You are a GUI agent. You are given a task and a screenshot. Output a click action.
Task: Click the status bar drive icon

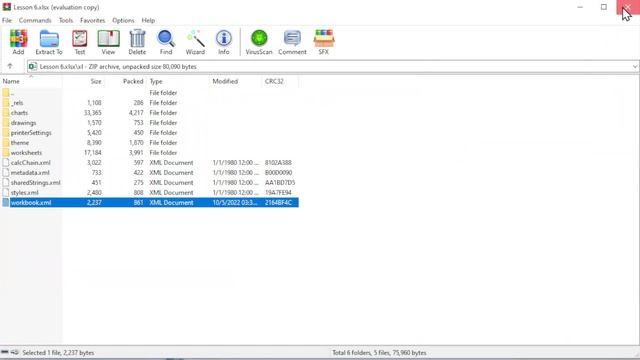5,352
